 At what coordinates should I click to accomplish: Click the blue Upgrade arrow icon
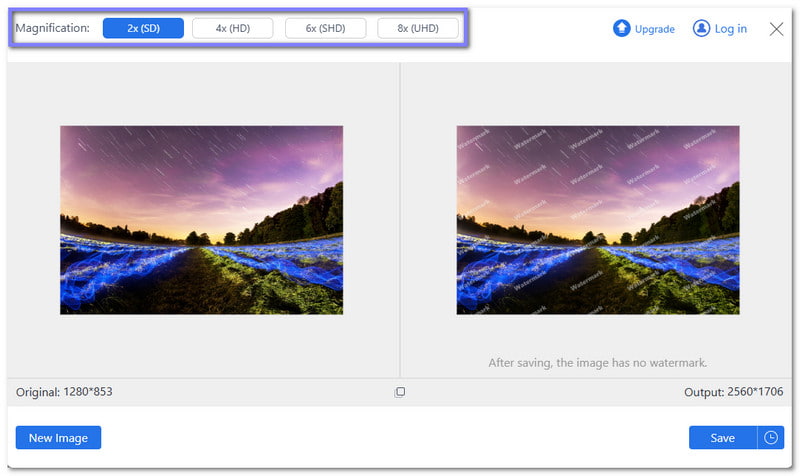(x=621, y=29)
